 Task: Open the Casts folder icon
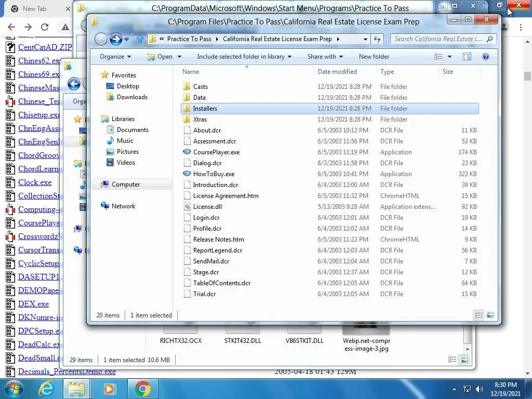click(187, 87)
